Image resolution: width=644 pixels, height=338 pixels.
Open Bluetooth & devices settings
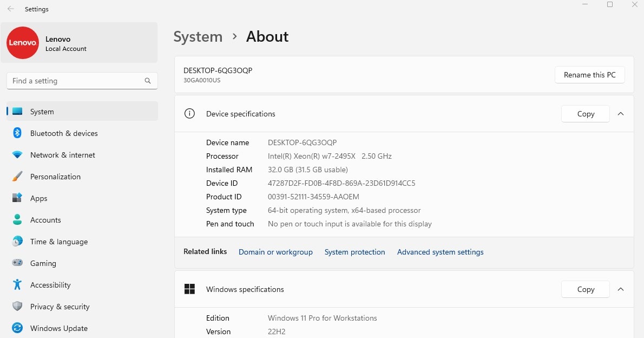click(x=64, y=133)
